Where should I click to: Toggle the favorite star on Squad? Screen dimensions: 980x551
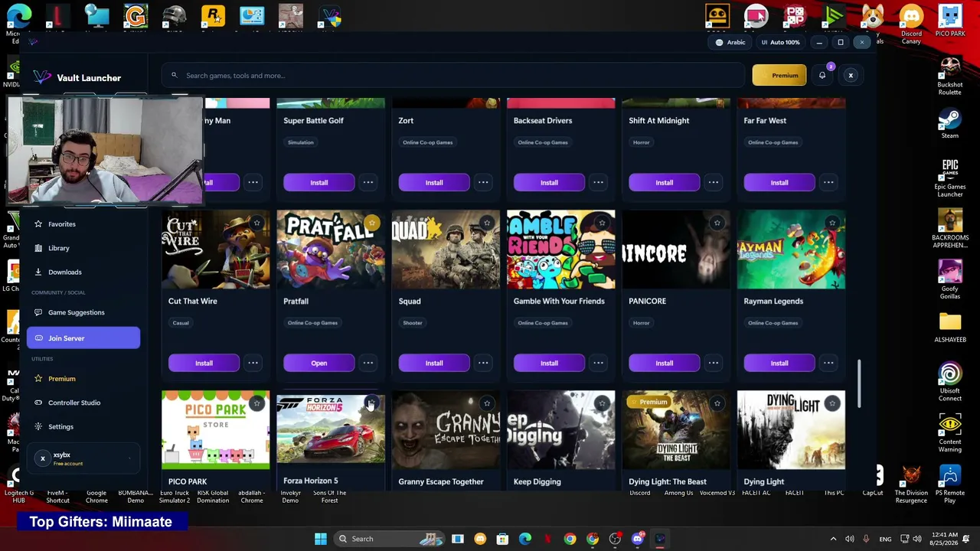487,223
